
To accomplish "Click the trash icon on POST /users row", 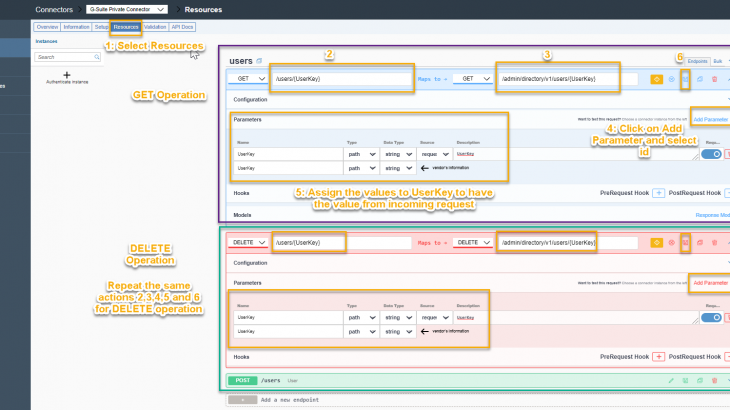I will click(x=714, y=380).
